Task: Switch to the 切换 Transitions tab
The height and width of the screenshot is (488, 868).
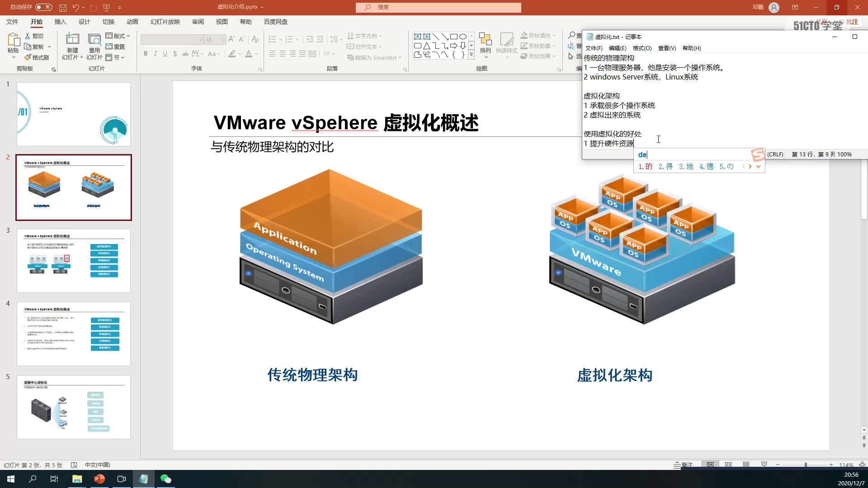Action: pyautogui.click(x=108, y=22)
